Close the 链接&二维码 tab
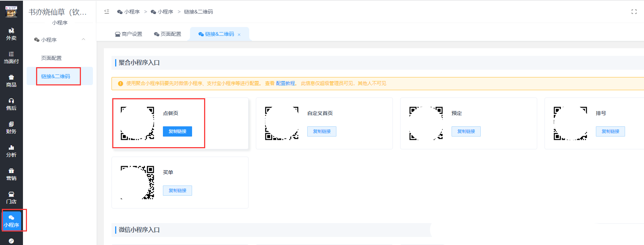 click(x=239, y=35)
